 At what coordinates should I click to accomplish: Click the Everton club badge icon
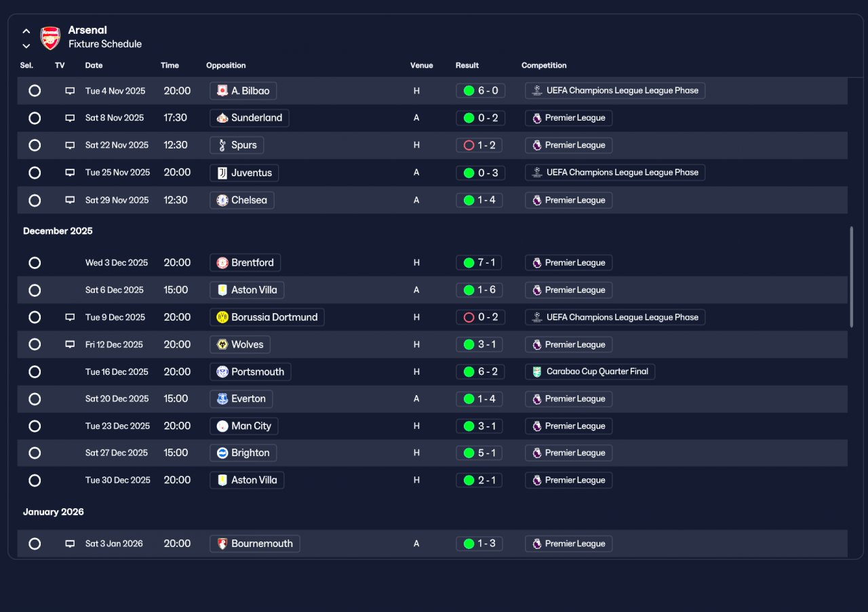pos(222,399)
